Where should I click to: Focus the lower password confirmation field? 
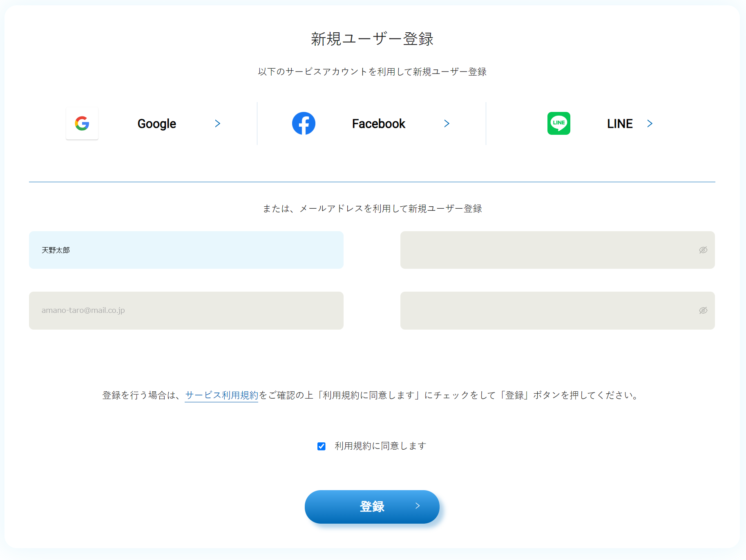click(x=558, y=310)
